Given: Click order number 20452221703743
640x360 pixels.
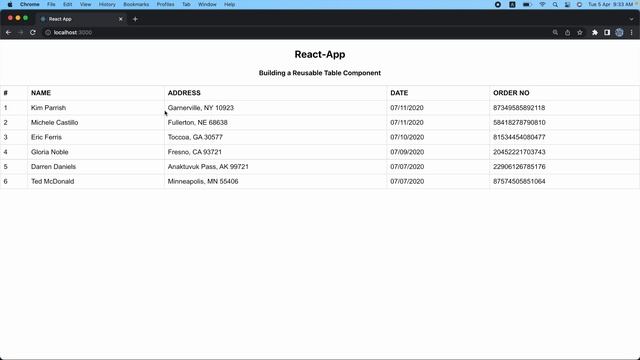Looking at the screenshot, I should tap(519, 152).
